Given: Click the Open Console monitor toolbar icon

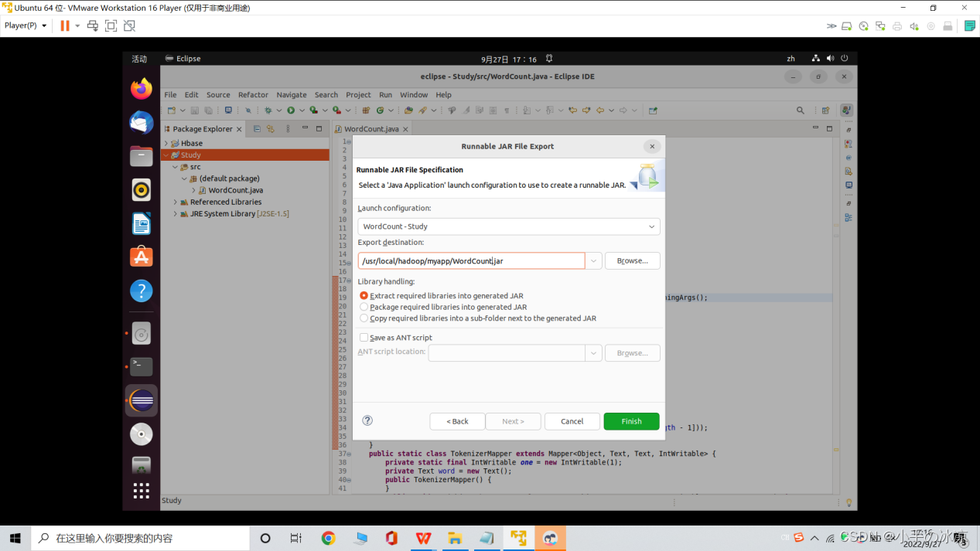Looking at the screenshot, I should pos(228,111).
